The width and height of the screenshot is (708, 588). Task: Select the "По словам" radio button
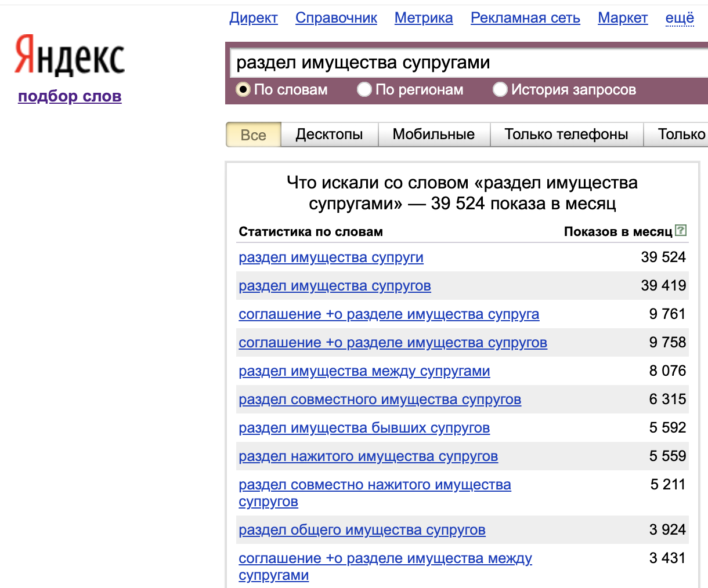243,89
